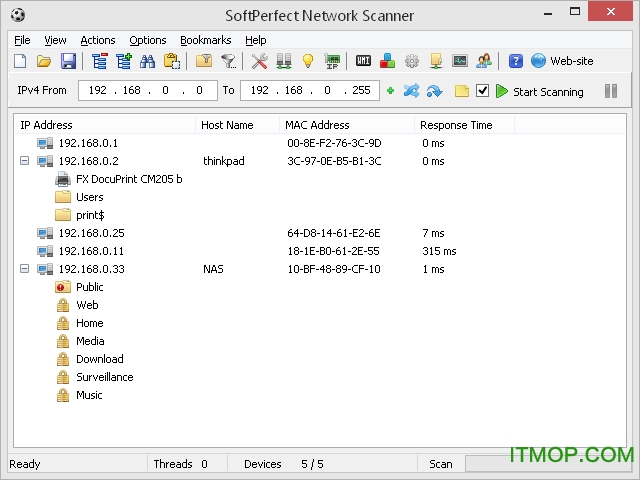Image resolution: width=640 pixels, height=480 pixels.
Task: Open the Bookmarks menu
Action: coord(206,40)
